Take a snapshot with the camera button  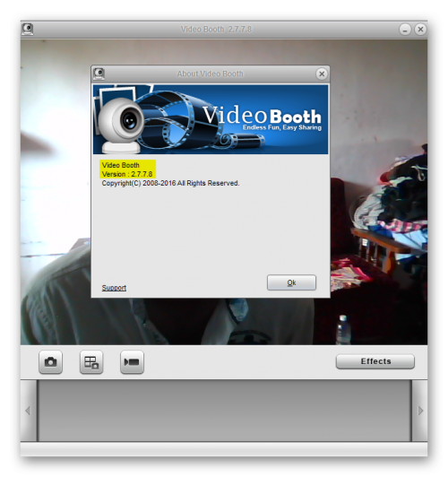50,361
